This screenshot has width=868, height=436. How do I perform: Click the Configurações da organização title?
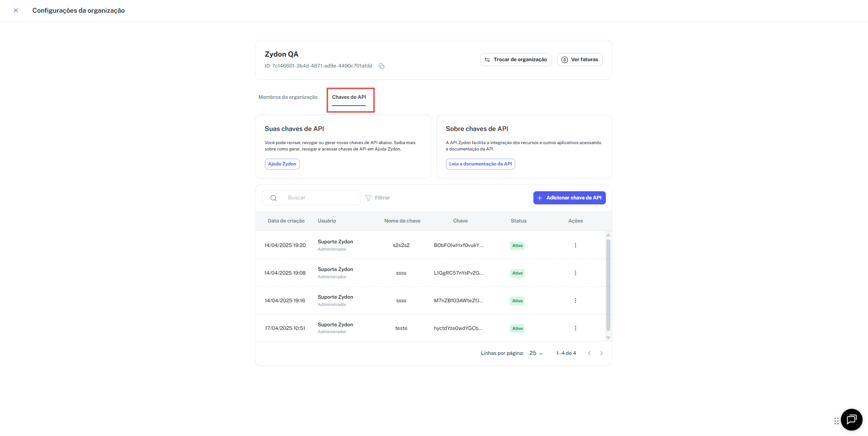click(x=78, y=10)
